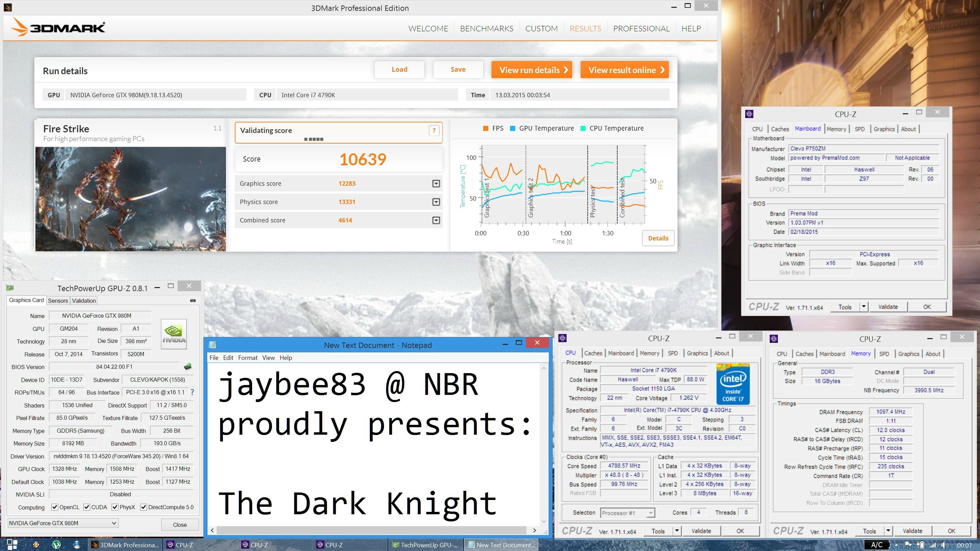
Task: Click the Fire Strike preview thumbnail
Action: (130, 199)
